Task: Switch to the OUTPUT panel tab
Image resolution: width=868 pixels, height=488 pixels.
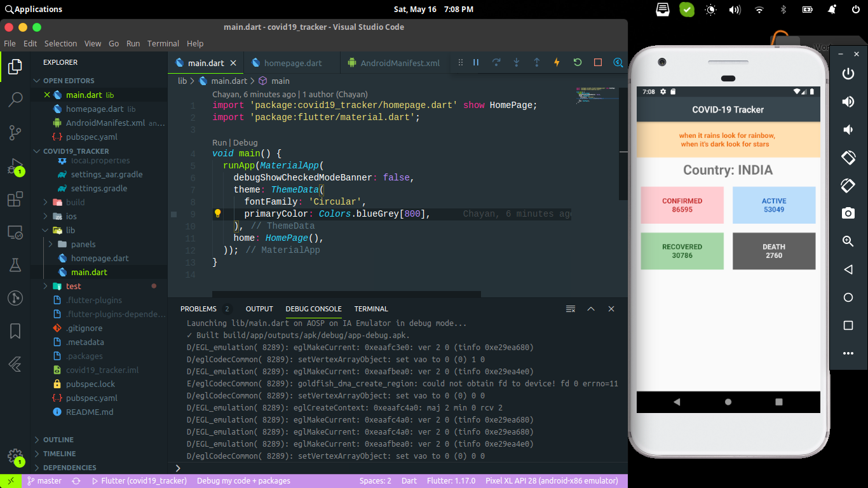Action: pyautogui.click(x=259, y=309)
